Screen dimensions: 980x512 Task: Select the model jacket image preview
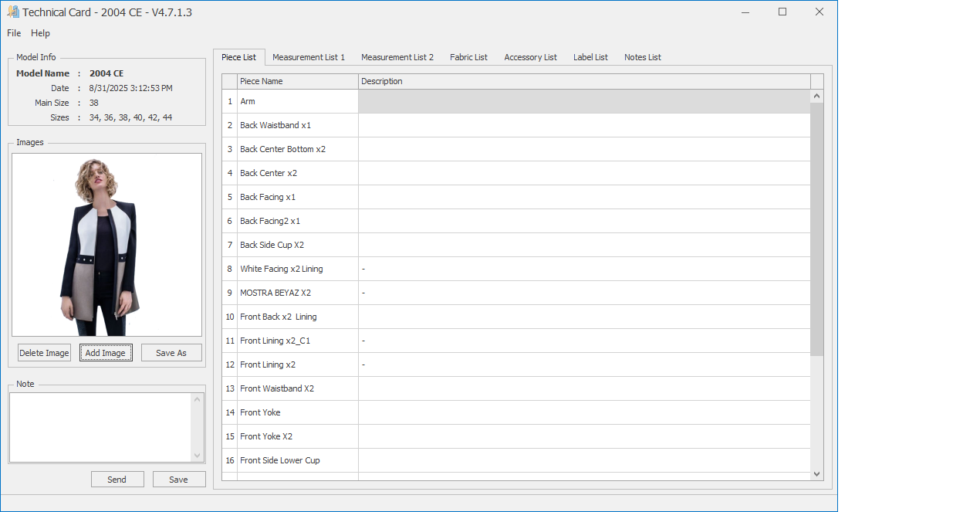tap(106, 245)
